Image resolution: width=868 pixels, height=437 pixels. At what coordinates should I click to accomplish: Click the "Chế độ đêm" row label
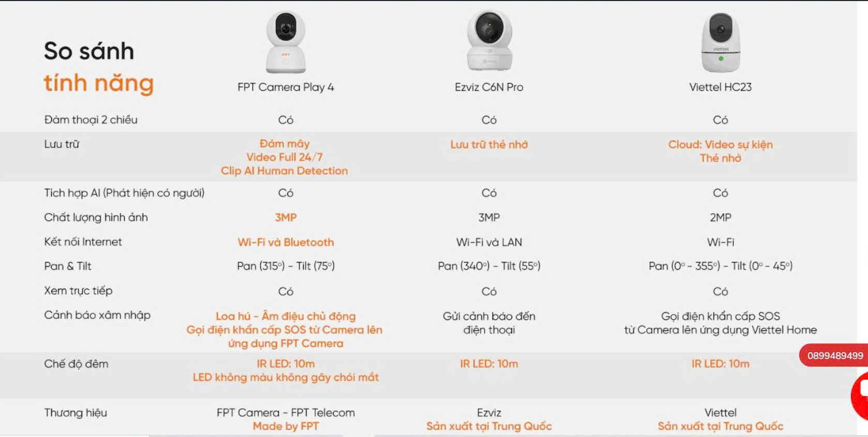76,364
